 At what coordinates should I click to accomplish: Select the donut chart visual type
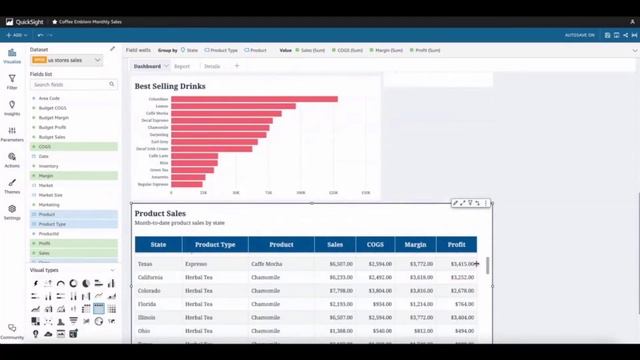(73, 283)
